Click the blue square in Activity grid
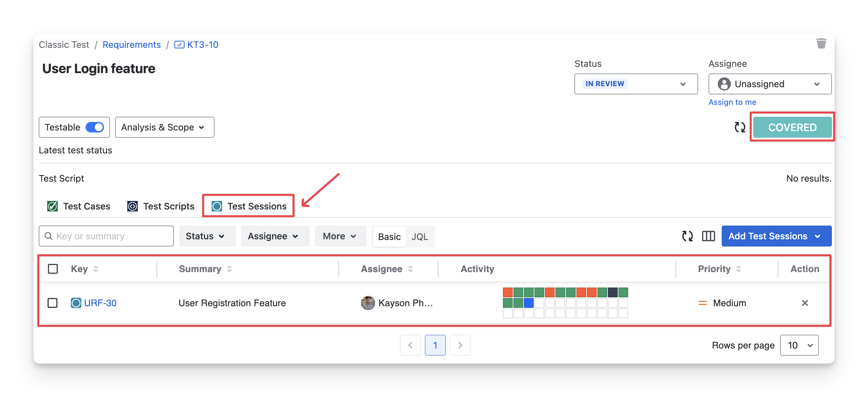This screenshot has height=397, width=868. pos(528,303)
